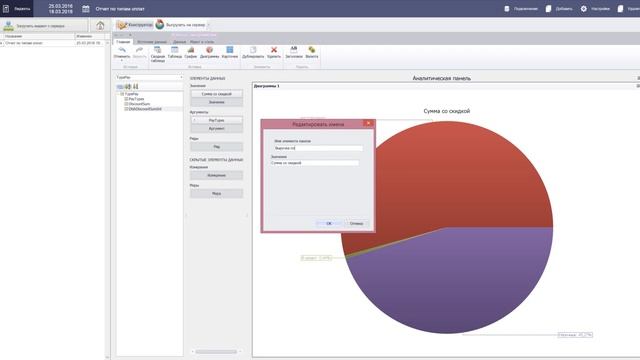Click the date range in top bar
The height and width of the screenshot is (360, 640).
click(60, 9)
